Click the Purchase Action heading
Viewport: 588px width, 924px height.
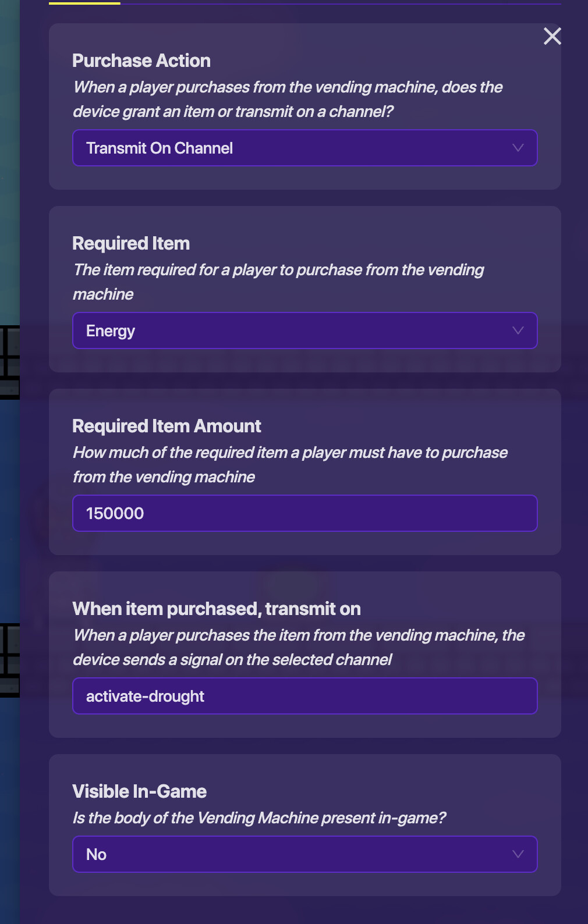pyautogui.click(x=141, y=61)
